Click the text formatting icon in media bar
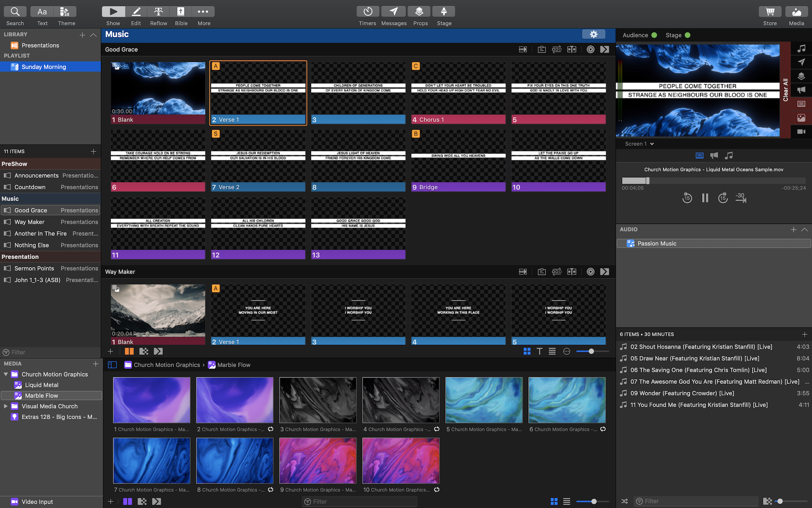Screen dimensions: 812x508 tap(539, 351)
